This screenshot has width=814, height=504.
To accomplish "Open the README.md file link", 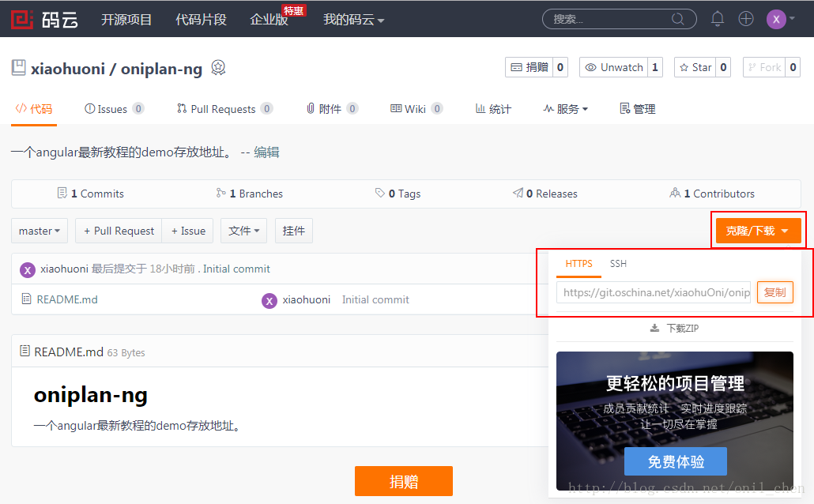I will (67, 299).
